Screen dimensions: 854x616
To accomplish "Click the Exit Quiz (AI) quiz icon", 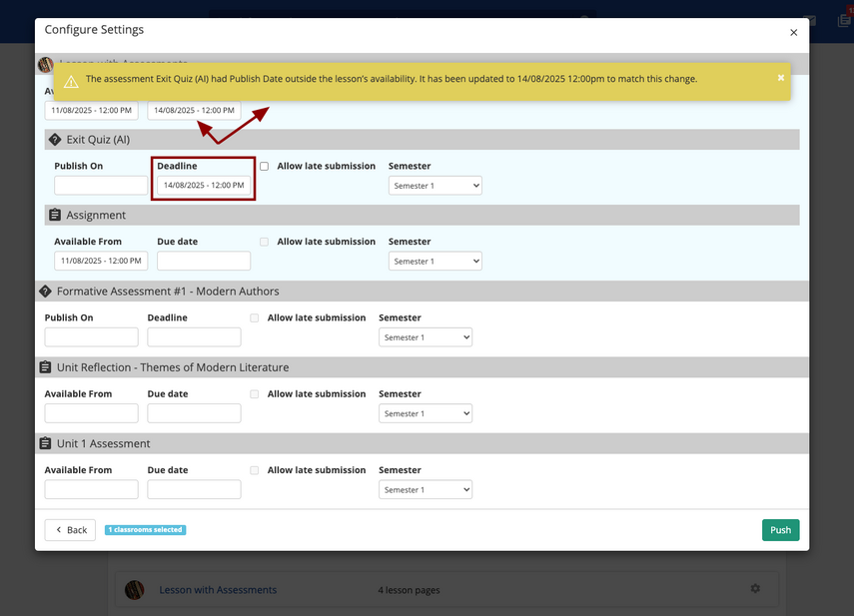I will pos(55,140).
